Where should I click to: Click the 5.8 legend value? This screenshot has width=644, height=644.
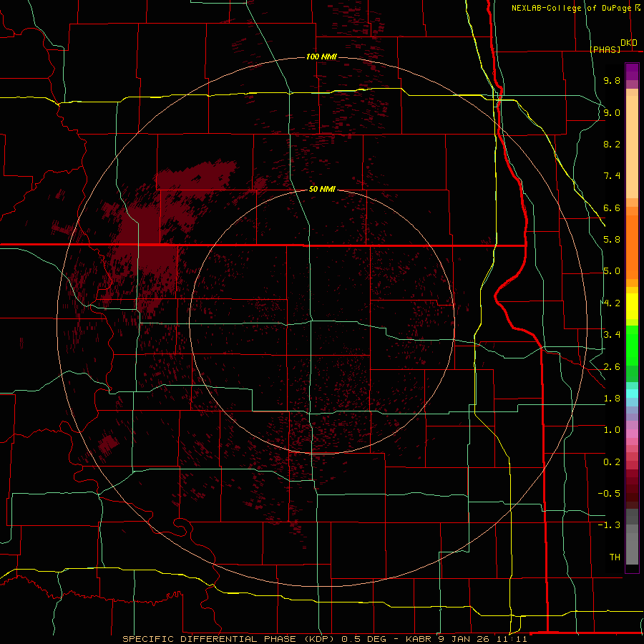[612, 240]
